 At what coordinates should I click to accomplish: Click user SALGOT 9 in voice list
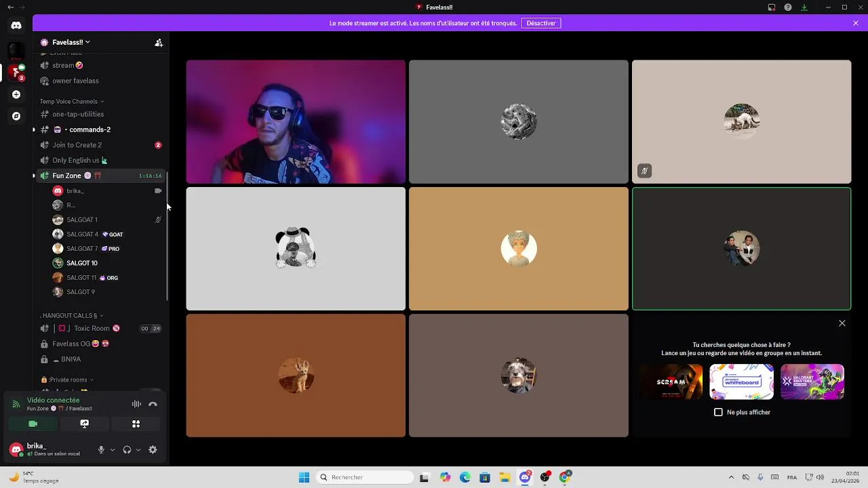pyautogui.click(x=107, y=292)
